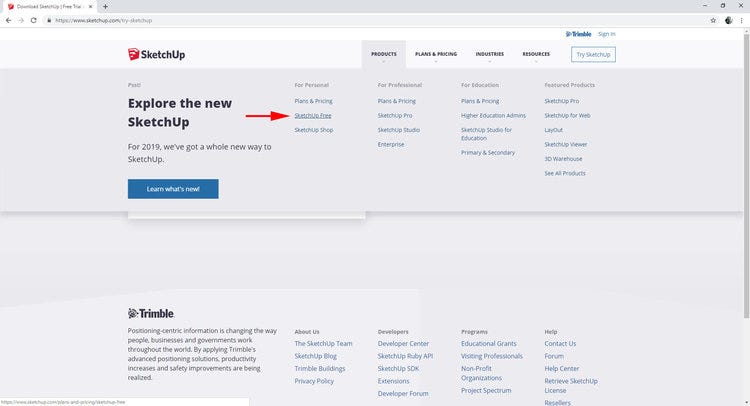Screen dimensions: 750x406
Task: Open Privacy Policy footer link
Action: 314,381
